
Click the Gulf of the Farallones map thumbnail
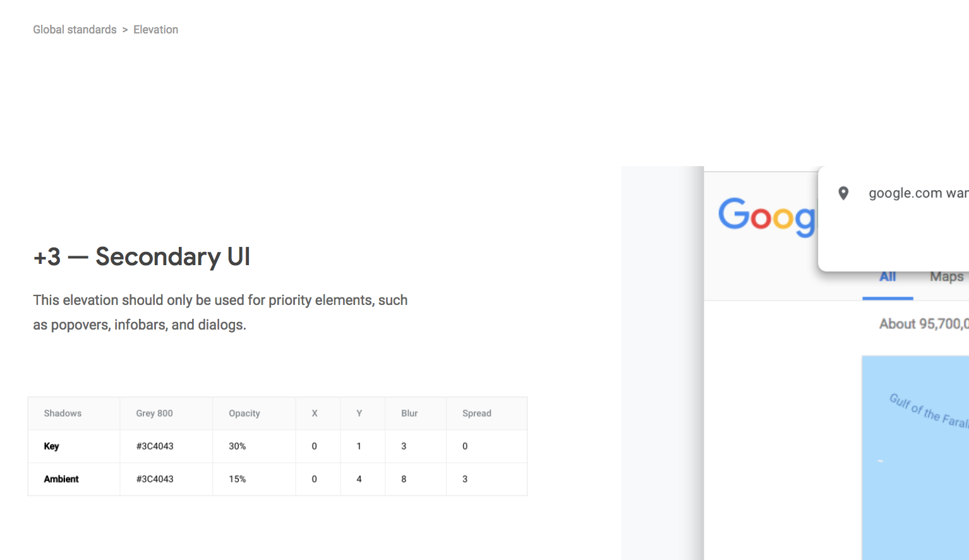coord(915,458)
